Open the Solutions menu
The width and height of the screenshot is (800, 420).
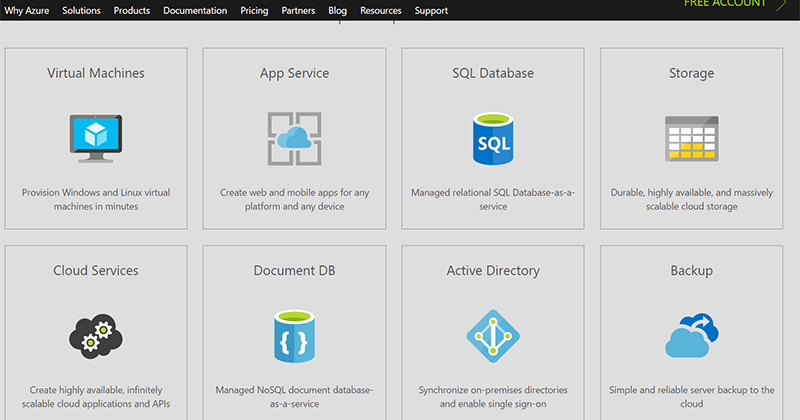pos(81,10)
